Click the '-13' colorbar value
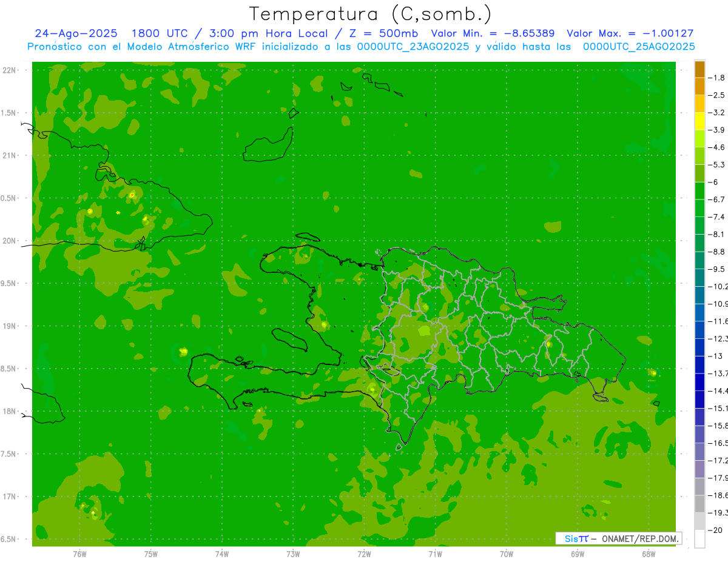The width and height of the screenshot is (728, 562). coord(716,356)
